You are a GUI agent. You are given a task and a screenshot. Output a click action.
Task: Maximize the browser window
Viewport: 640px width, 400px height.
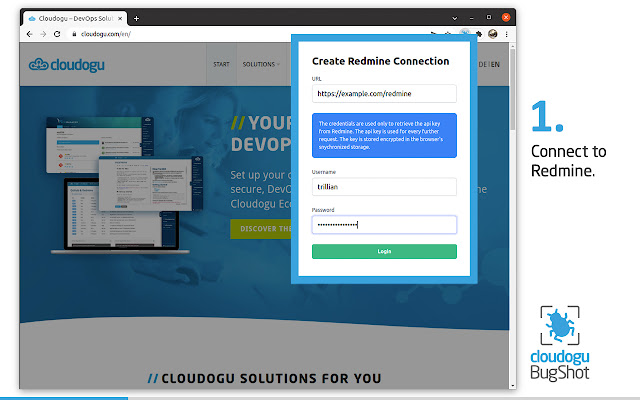coord(489,17)
